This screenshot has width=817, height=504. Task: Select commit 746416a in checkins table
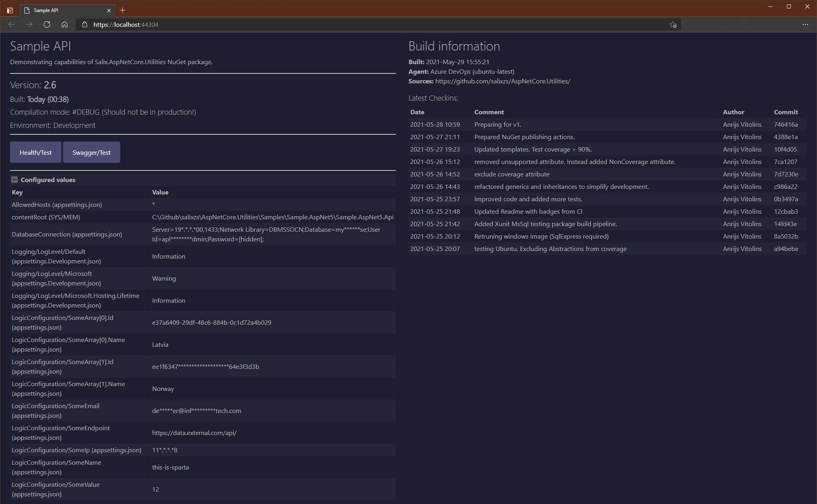(785, 125)
